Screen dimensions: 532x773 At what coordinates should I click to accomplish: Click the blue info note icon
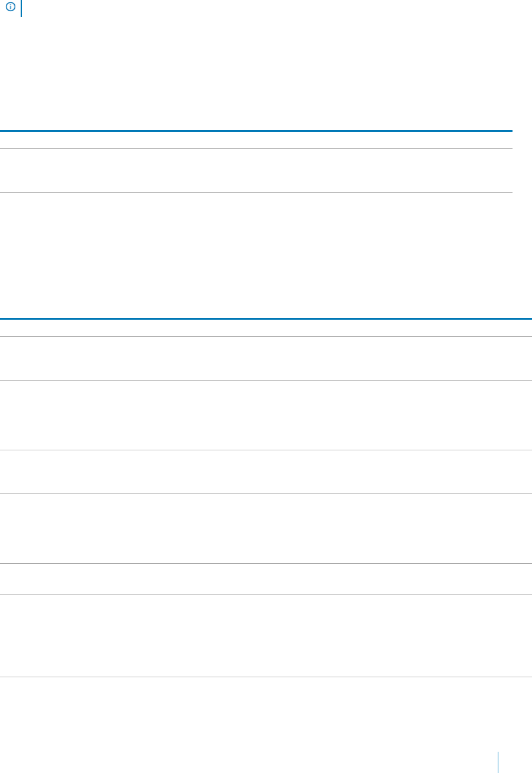(x=9, y=8)
